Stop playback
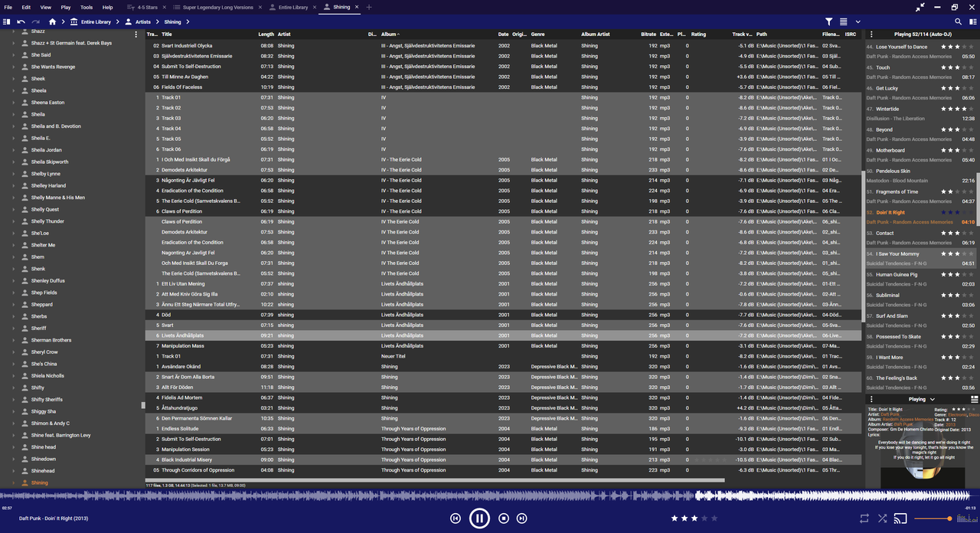Image resolution: width=980 pixels, height=533 pixels. [x=504, y=518]
